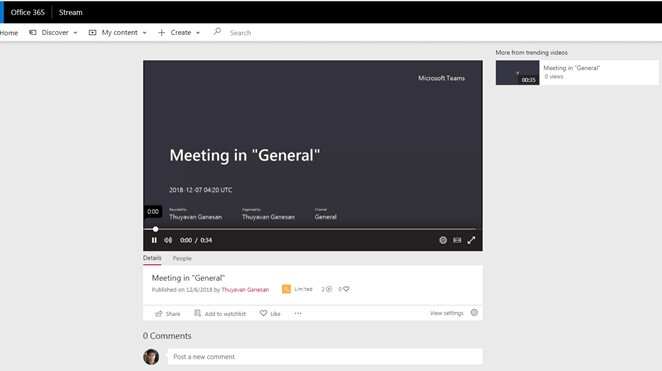Enter fullscreen mode for the video
This screenshot has height=371, width=662.
[472, 240]
